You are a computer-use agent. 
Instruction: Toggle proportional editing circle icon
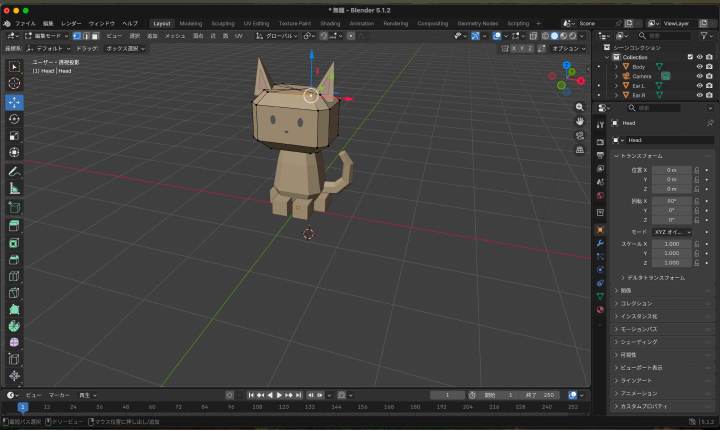coord(351,36)
